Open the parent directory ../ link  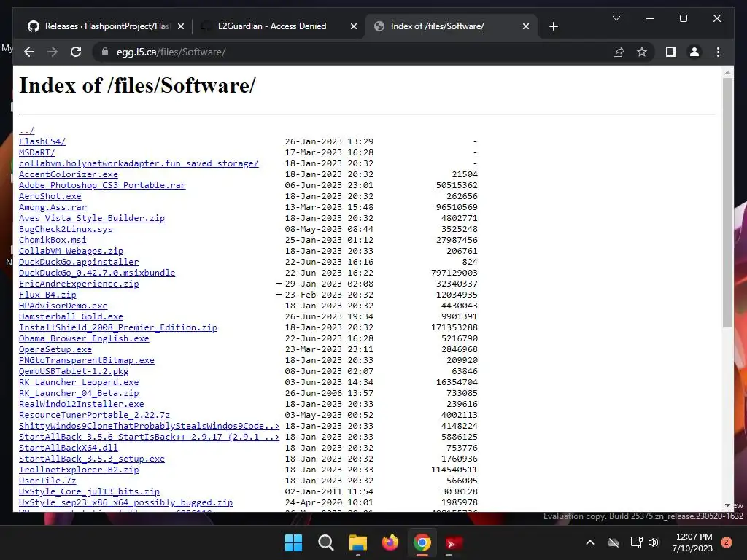27,131
